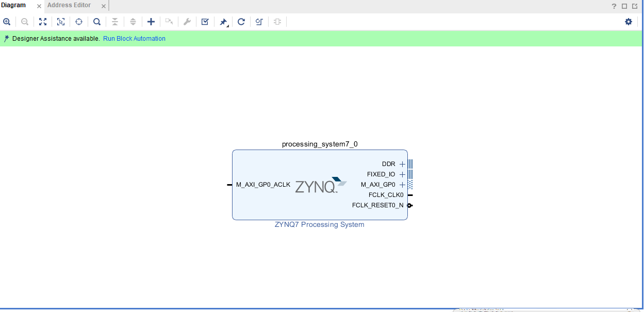
Task: Click the Run Block Automation link
Action: click(x=134, y=39)
